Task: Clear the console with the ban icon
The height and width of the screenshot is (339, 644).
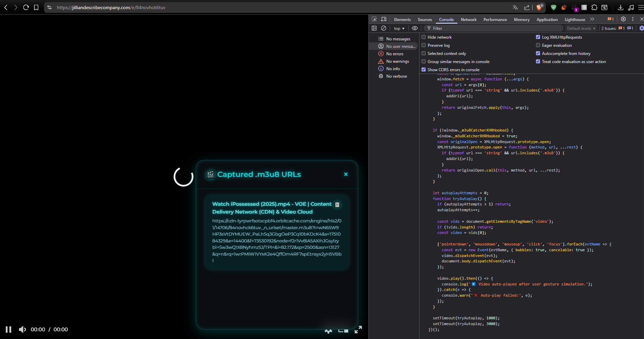Action: [384, 28]
